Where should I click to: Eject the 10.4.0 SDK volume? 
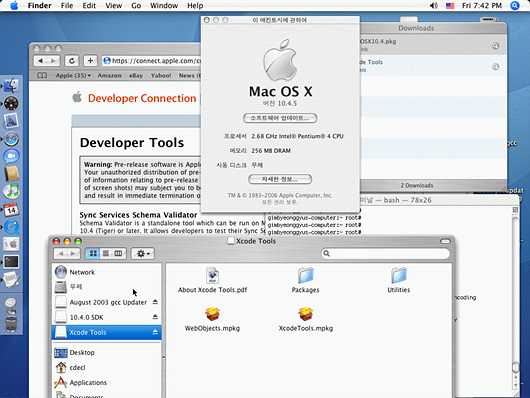coord(155,317)
